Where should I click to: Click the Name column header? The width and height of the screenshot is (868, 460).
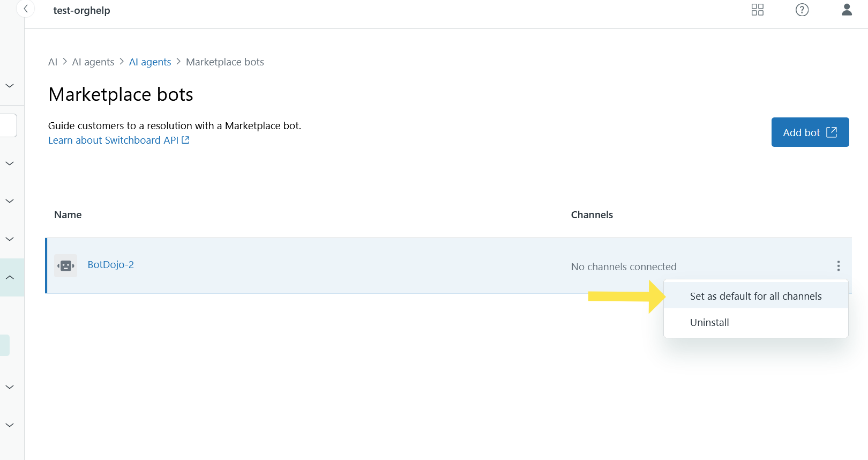point(68,215)
